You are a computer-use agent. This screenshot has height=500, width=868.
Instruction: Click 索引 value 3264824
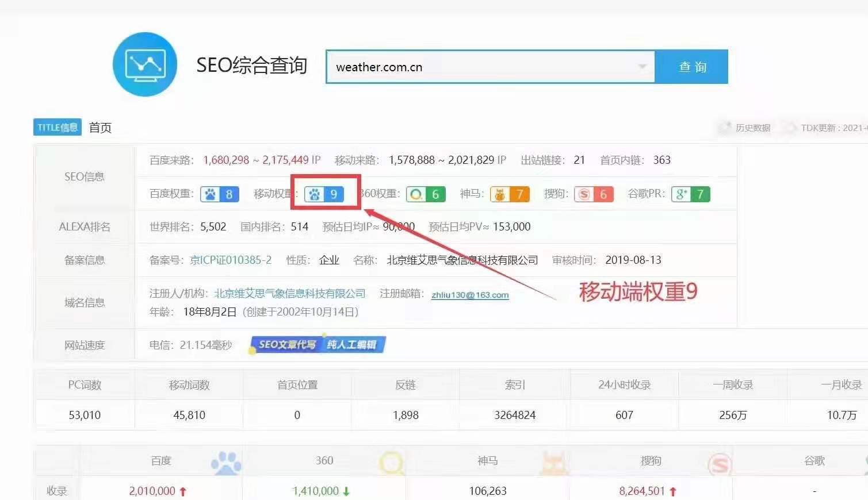pos(515,415)
